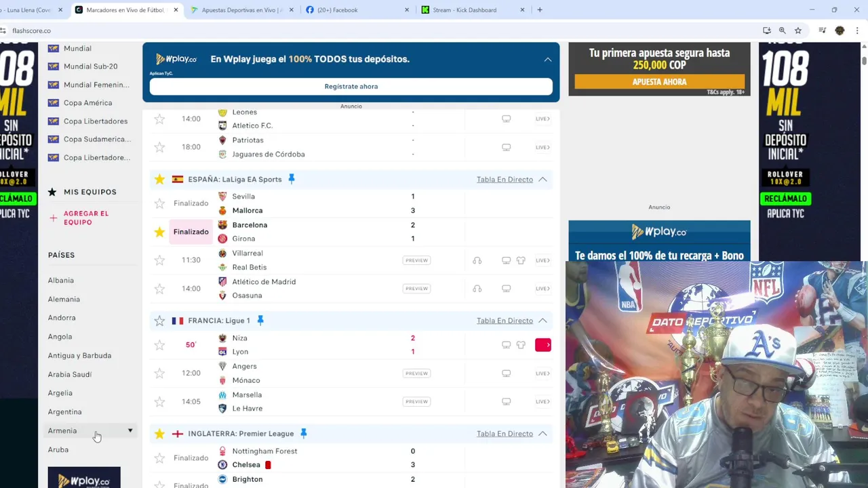This screenshot has height=488, width=868.
Task: Open lineups shirt icon for Niza vs Lyon
Action: coord(521,345)
